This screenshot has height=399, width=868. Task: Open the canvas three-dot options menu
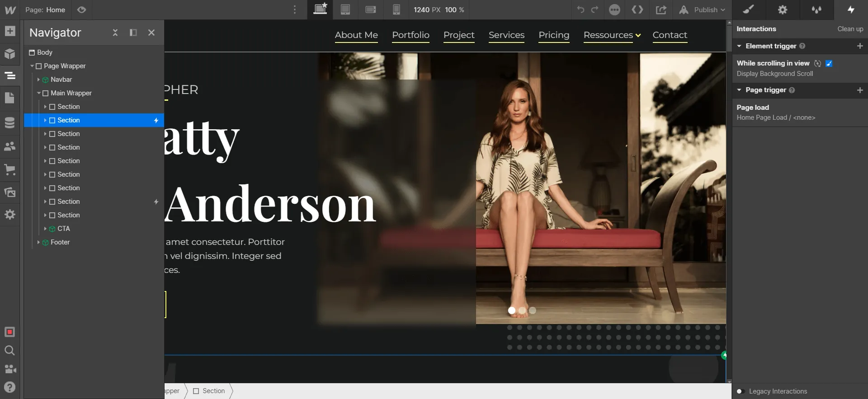click(295, 10)
